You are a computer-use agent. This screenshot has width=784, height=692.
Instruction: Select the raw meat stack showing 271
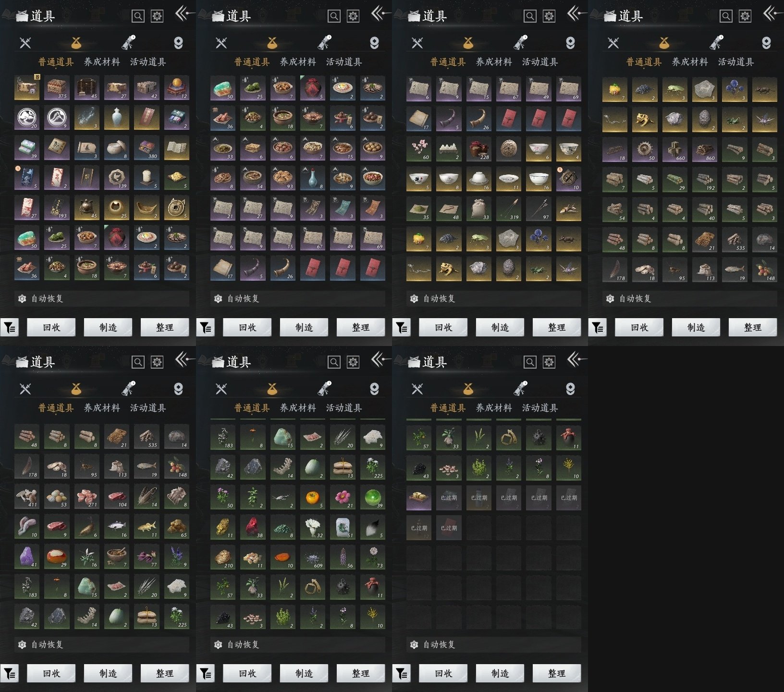[x=86, y=497]
